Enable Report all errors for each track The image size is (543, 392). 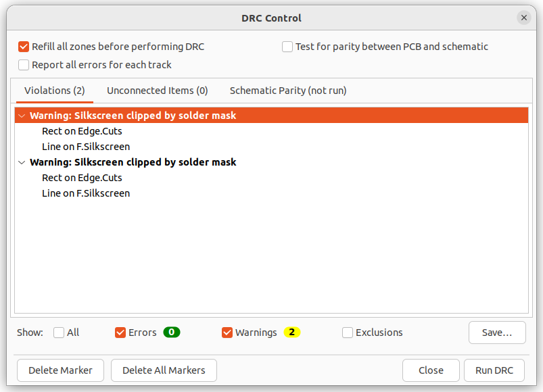24,65
